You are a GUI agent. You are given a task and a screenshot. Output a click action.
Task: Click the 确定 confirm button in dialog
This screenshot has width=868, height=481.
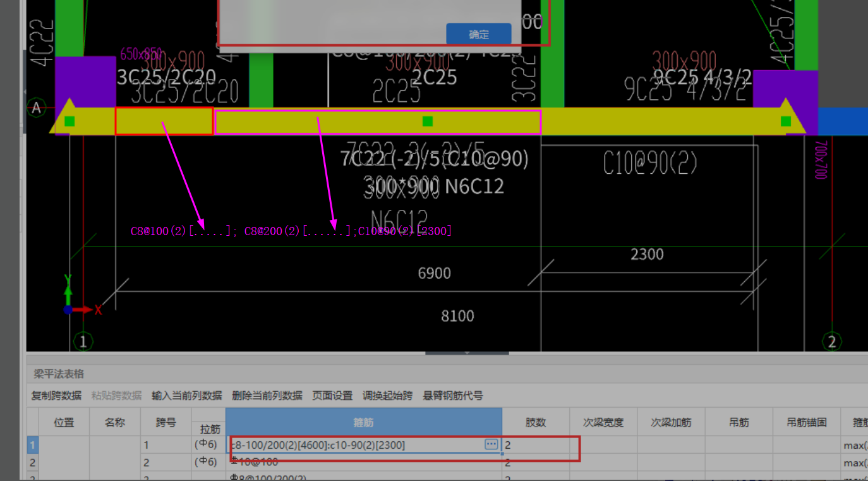[x=478, y=34]
